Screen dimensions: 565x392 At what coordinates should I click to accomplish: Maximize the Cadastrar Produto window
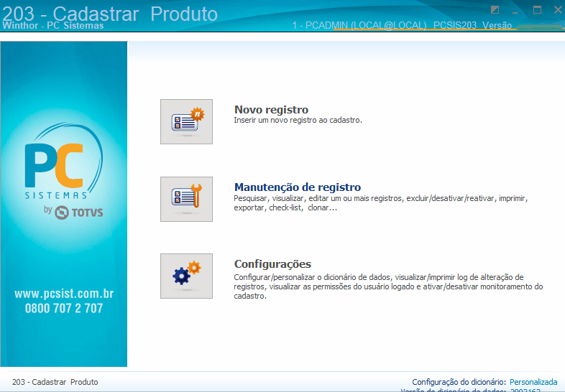tap(537, 10)
